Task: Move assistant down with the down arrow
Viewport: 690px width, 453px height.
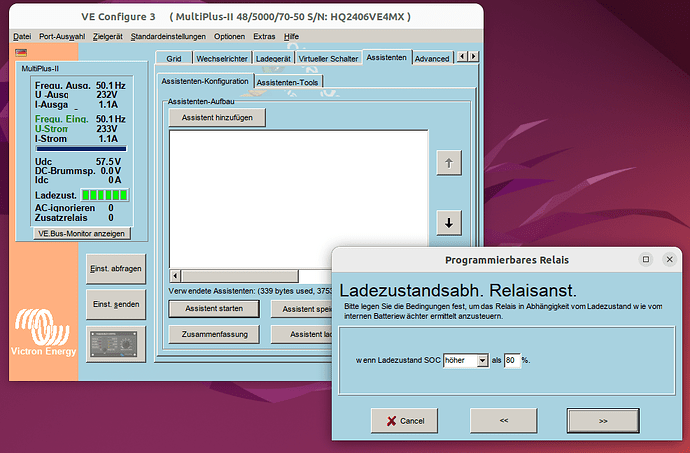Action: pyautogui.click(x=449, y=223)
